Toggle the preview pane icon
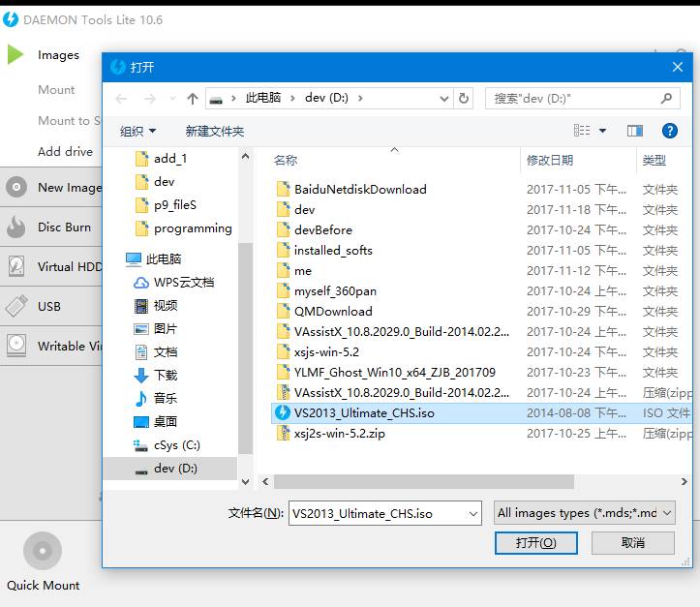Viewport: 700px width, 607px height. coord(635,131)
